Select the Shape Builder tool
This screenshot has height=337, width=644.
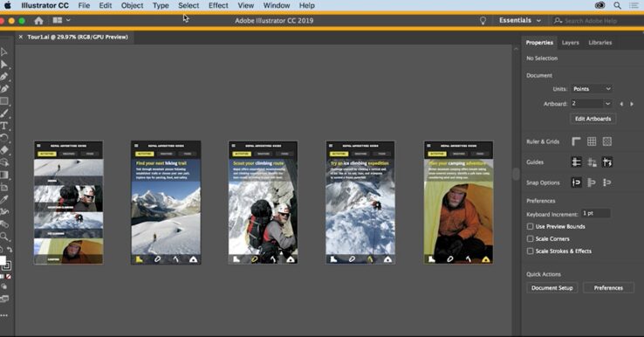coord(4,162)
